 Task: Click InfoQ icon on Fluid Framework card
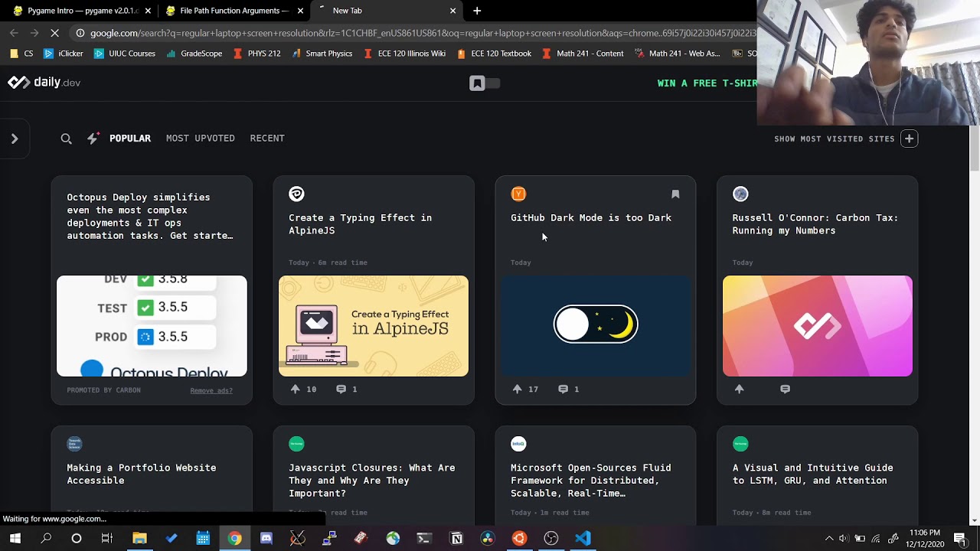coord(518,444)
